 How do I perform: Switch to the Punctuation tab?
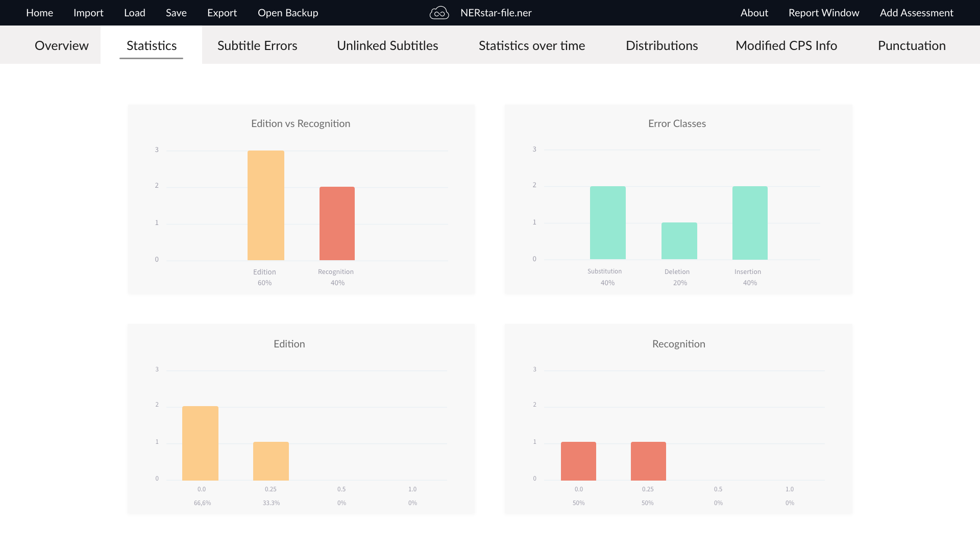coord(912,45)
